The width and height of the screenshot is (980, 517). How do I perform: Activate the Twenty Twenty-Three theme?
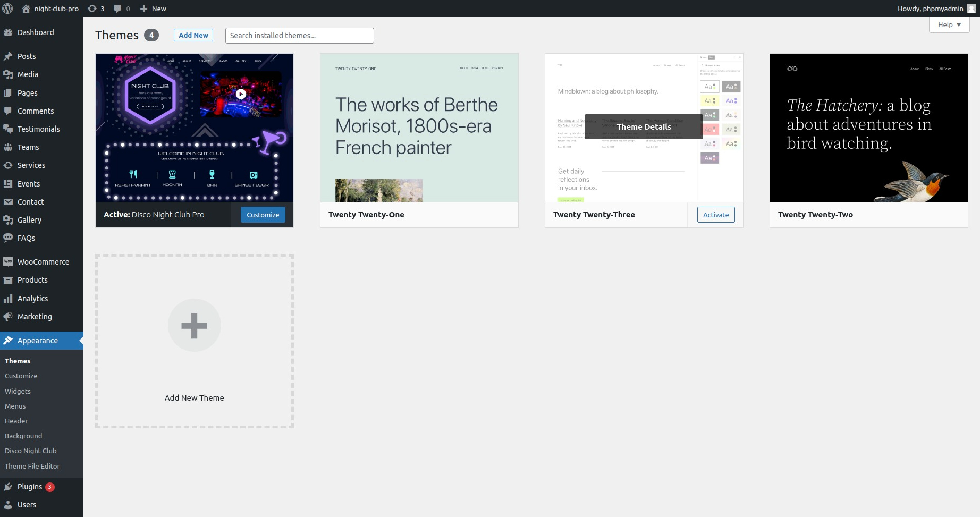[x=716, y=215]
